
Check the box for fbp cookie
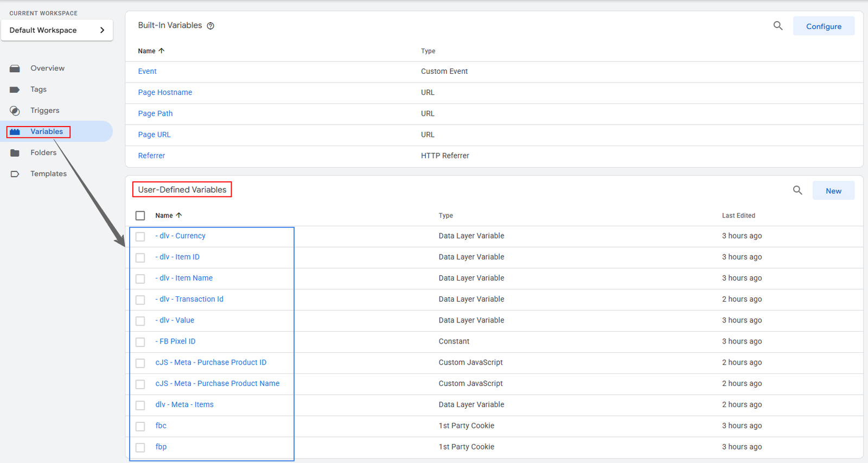(x=141, y=448)
